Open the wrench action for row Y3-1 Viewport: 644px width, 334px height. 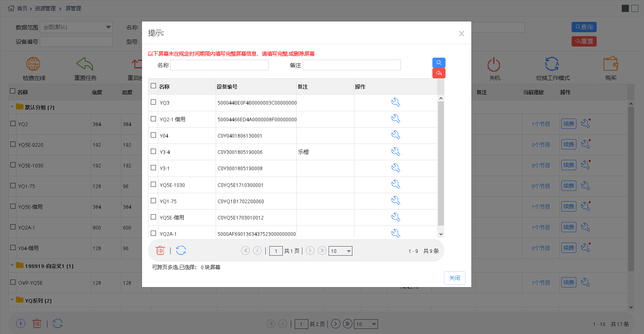click(x=395, y=168)
